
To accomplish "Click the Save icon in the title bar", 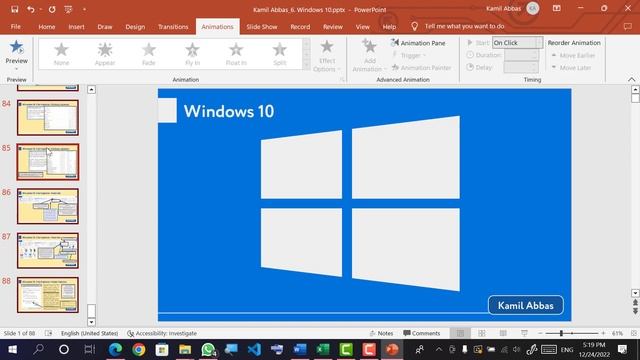I will (x=15, y=9).
